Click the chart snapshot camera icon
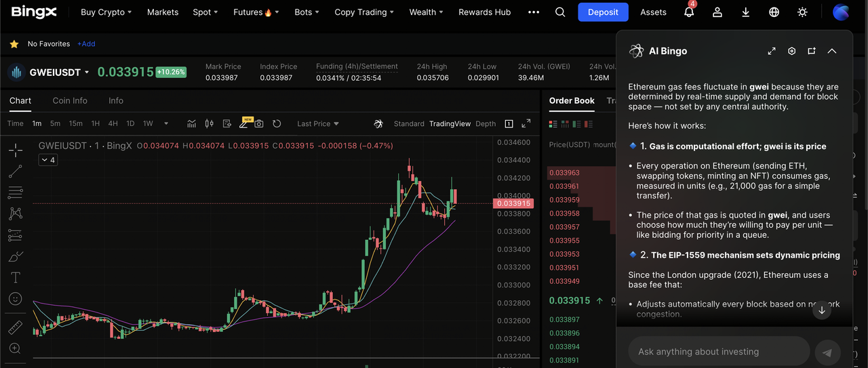Viewport: 868px width, 368px height. pyautogui.click(x=259, y=123)
